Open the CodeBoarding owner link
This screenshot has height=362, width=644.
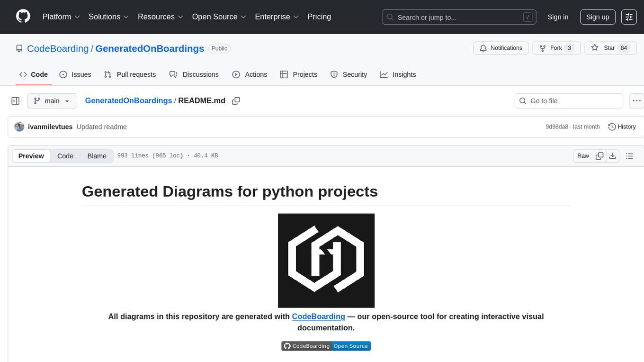(58, 48)
